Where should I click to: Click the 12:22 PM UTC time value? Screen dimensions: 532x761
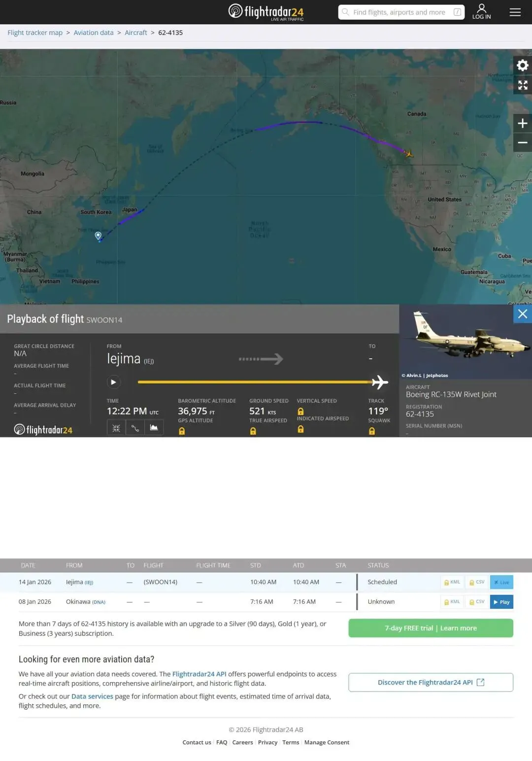[133, 411]
